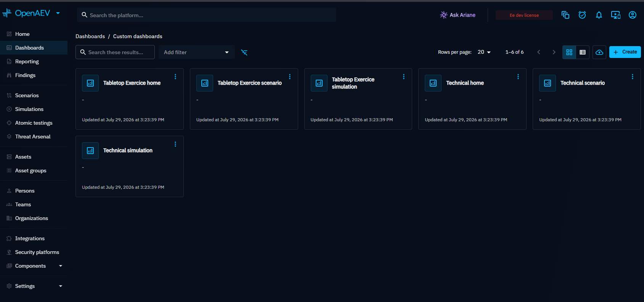Open the Technical scenario dashboard card
The height and width of the screenshot is (302, 644).
(587, 99)
